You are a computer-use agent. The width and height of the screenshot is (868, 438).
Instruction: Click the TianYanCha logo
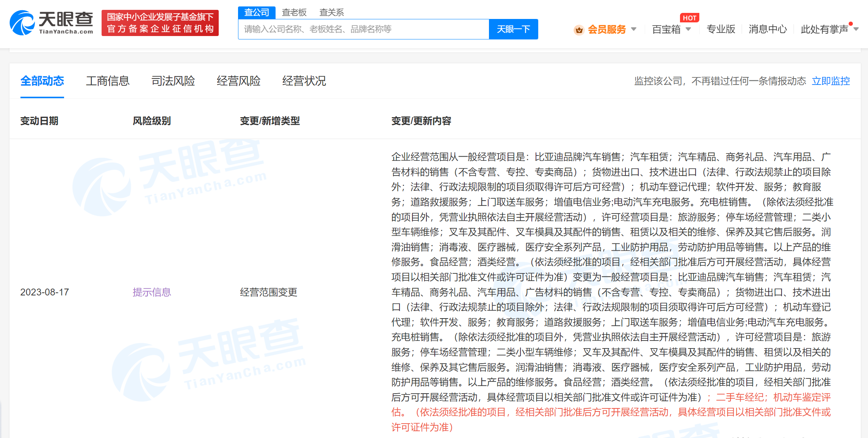pos(52,23)
